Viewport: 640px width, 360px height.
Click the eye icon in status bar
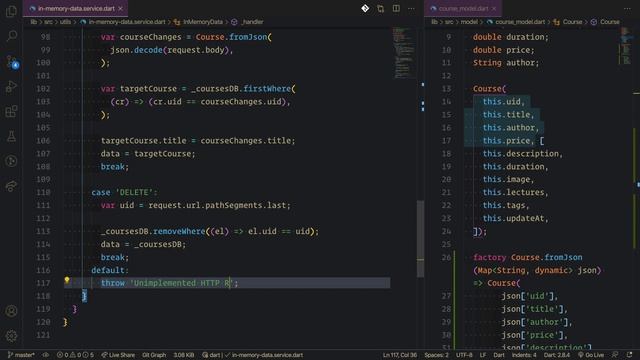(46, 355)
